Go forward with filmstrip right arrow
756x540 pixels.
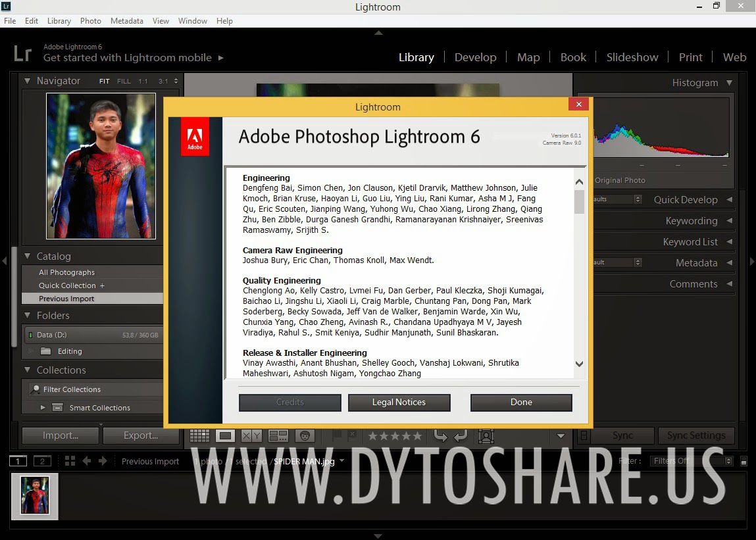pyautogui.click(x=103, y=461)
